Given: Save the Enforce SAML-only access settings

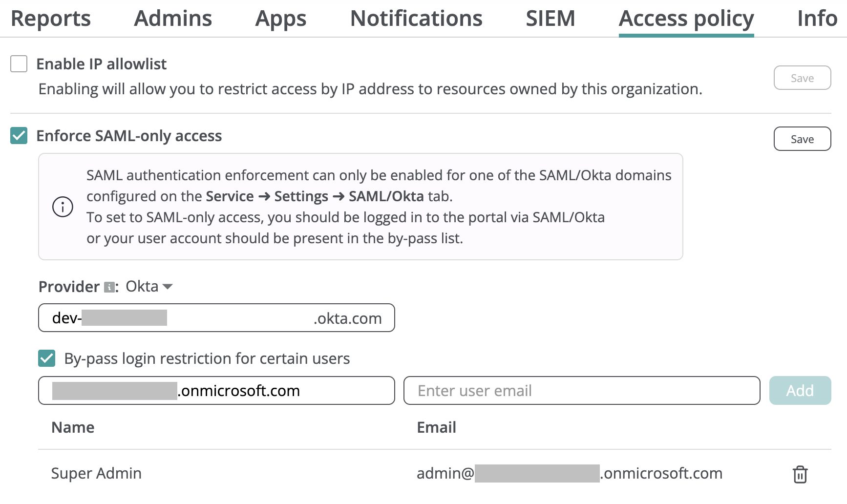Looking at the screenshot, I should point(802,139).
